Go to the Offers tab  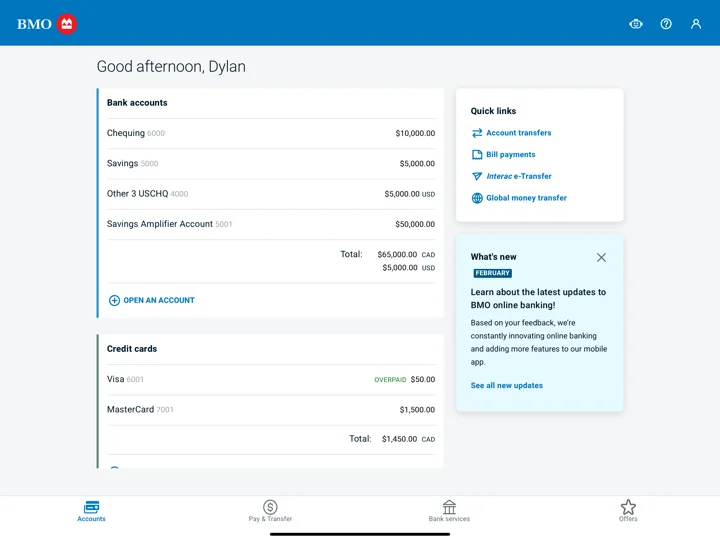[x=628, y=511]
